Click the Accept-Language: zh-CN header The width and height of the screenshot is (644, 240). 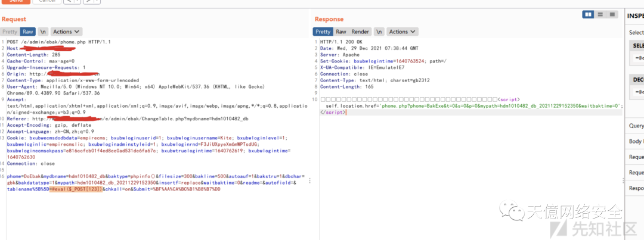[51, 131]
